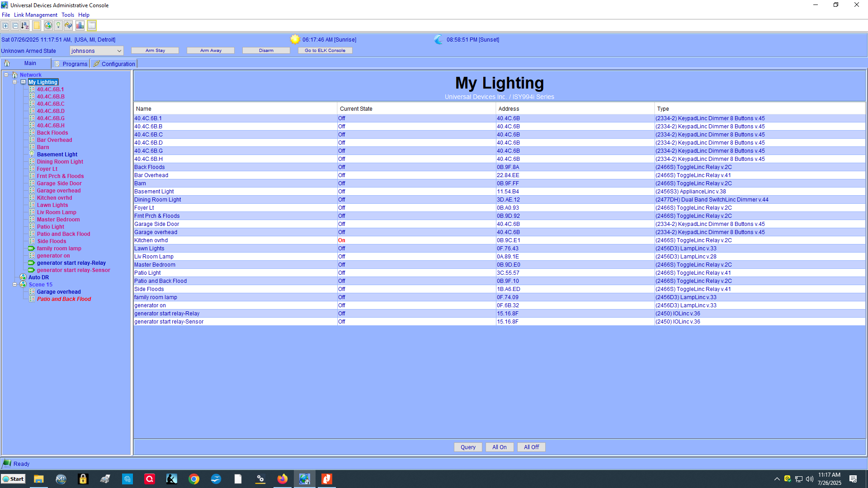Click the scene (colored circles) toolbar icon
Screen dimensions: 868x488
coord(48,26)
